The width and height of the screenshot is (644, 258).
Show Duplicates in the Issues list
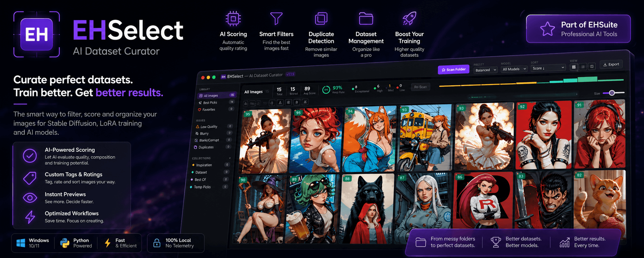(x=212, y=147)
